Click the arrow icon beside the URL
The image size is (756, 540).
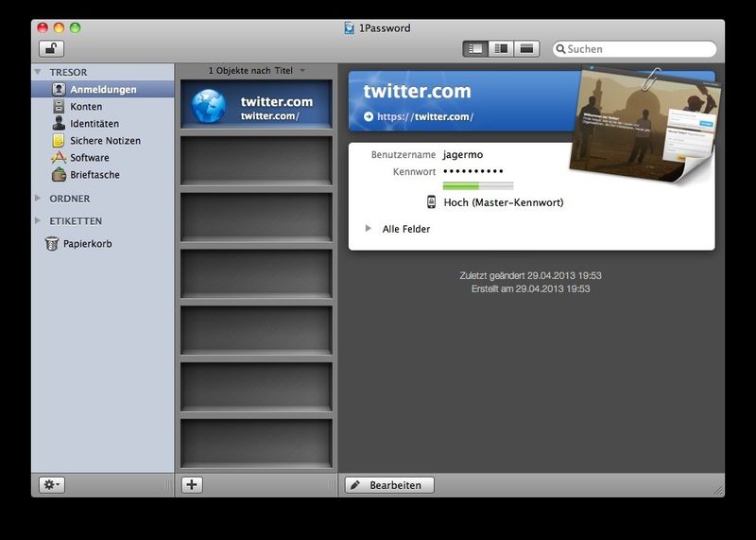coord(369,116)
